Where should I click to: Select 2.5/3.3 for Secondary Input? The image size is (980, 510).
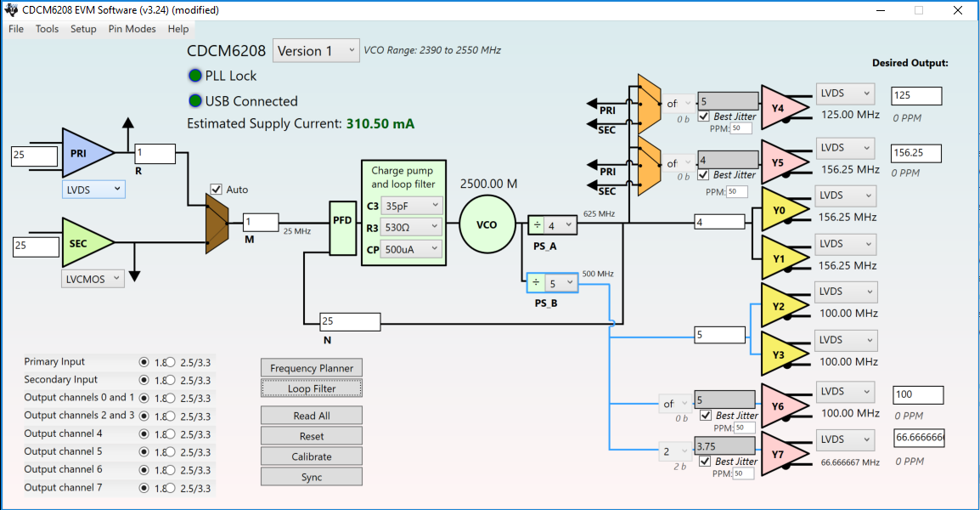click(x=171, y=380)
